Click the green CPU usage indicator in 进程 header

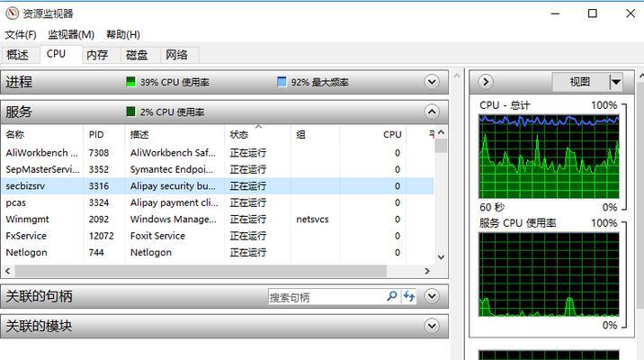[x=130, y=82]
